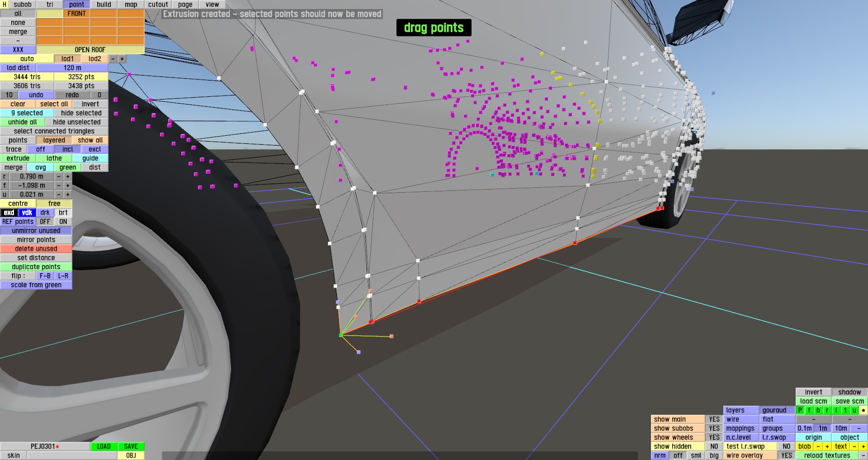Screen dimensions: 868x460
Task: Select the P view button in green row
Action: (x=800, y=410)
